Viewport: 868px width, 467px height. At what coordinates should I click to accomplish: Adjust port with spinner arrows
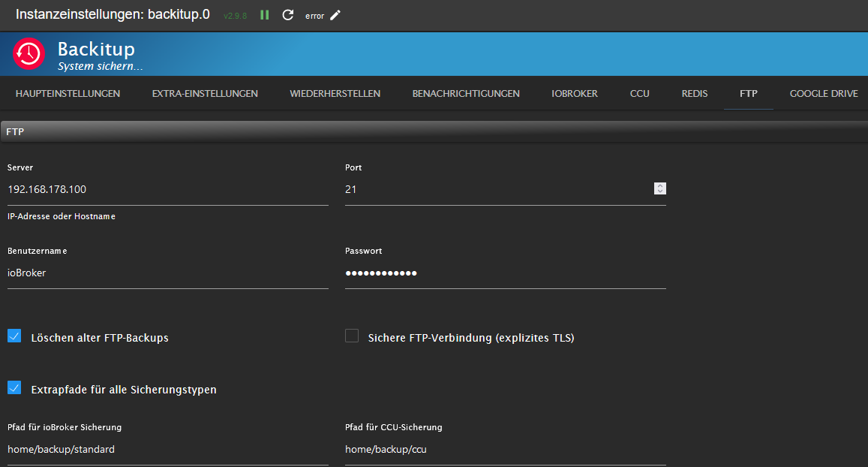tap(660, 188)
